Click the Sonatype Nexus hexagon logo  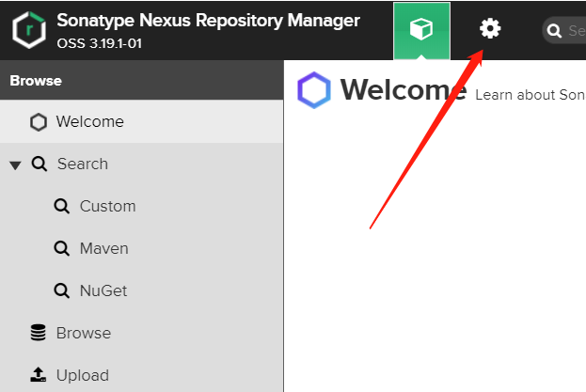[29, 30]
